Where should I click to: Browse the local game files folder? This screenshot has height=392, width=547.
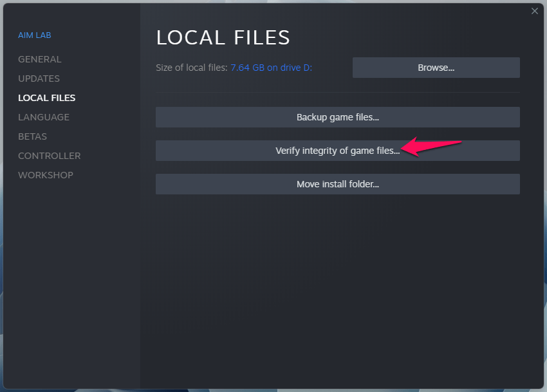pyautogui.click(x=436, y=68)
